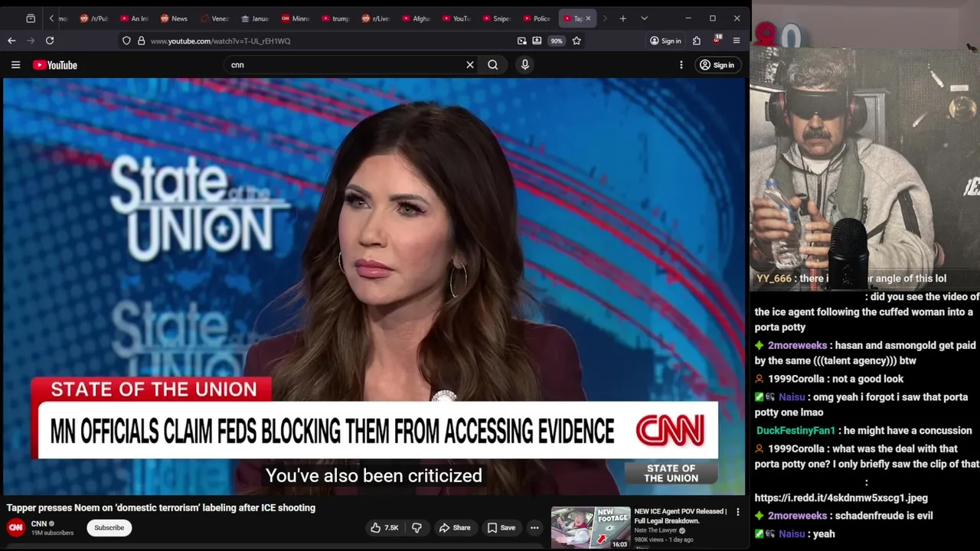Reload the current browser page
The image size is (980, 551).
pyautogui.click(x=50, y=41)
